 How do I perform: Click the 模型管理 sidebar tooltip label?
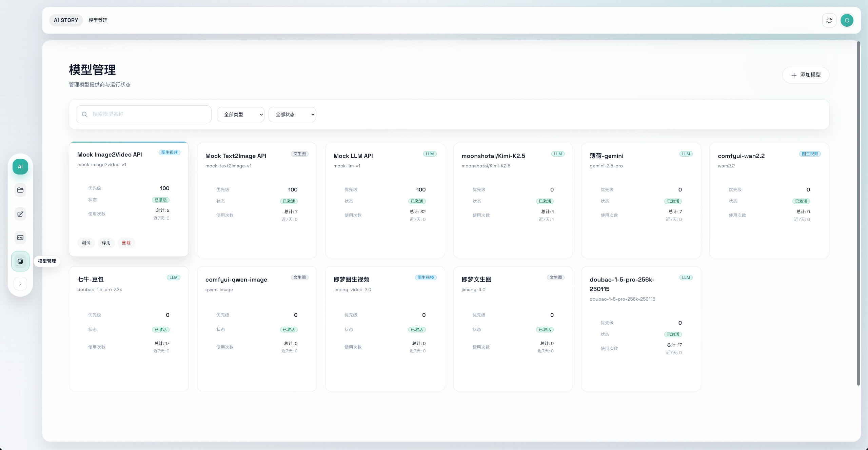(x=47, y=261)
